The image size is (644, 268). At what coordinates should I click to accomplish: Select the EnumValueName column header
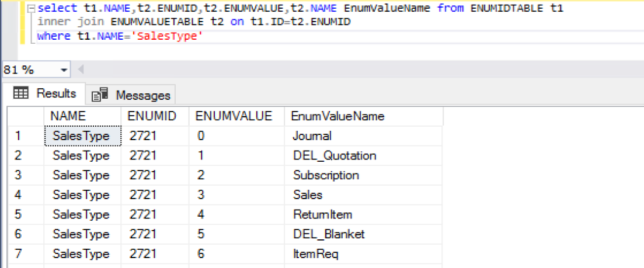337,116
